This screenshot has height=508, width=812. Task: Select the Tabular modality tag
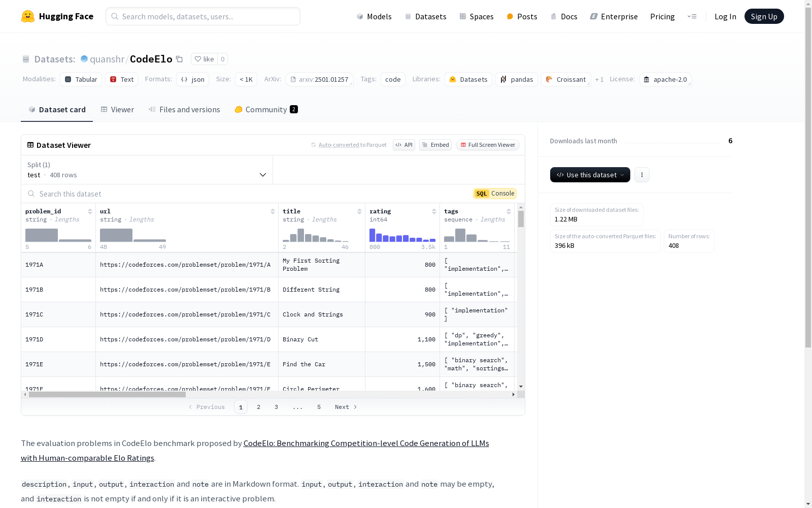click(81, 79)
